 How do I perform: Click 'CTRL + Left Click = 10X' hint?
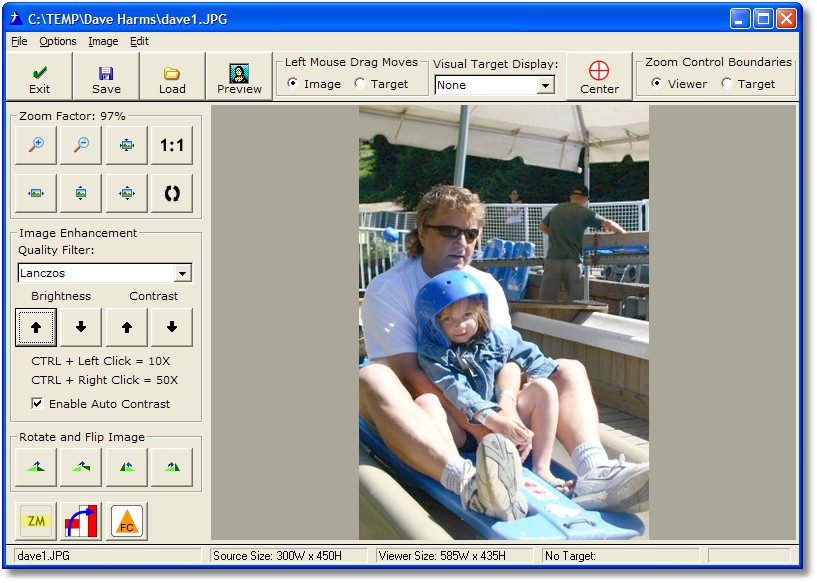(x=101, y=361)
